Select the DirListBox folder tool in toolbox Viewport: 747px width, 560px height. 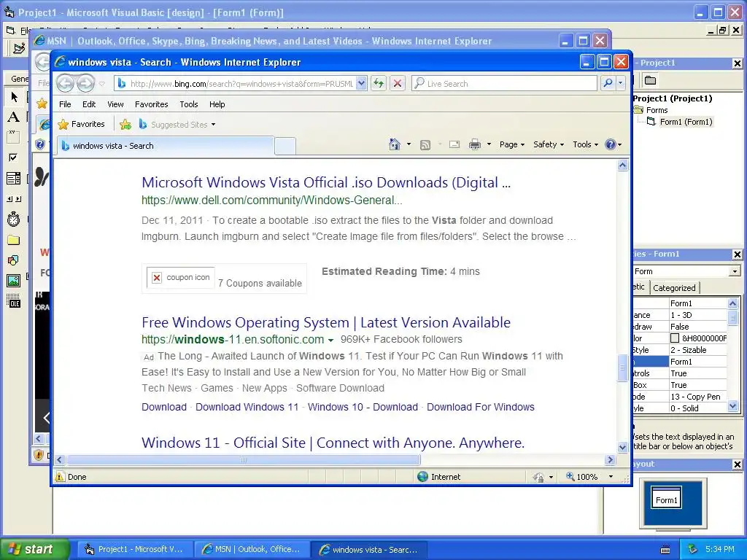click(x=13, y=240)
